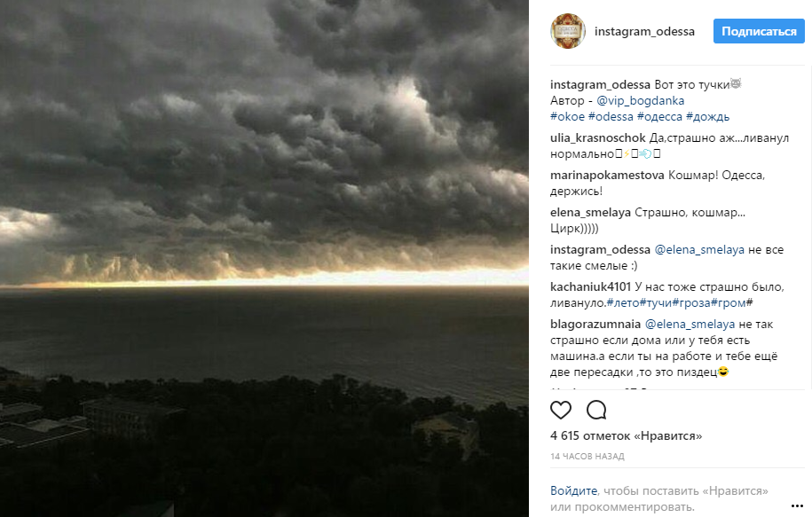Open the #дождь hashtag
Image resolution: width=812 pixels, height=517 pixels.
[707, 116]
